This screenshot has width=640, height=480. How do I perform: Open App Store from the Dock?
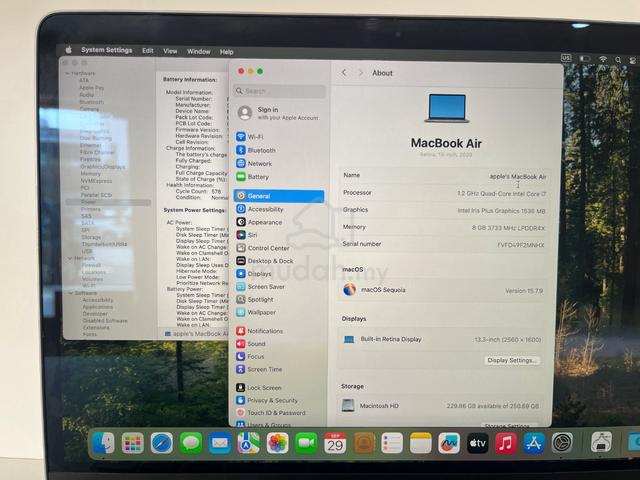(534, 443)
